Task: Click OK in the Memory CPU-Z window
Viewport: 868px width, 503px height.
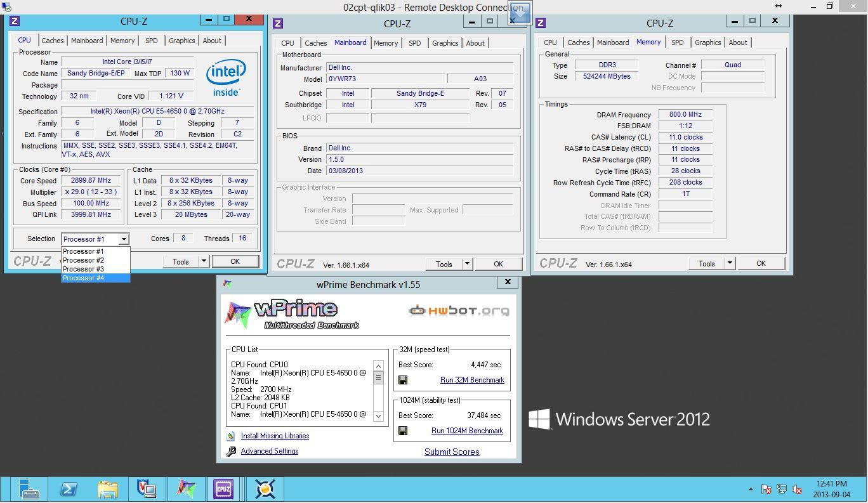Action: [761, 263]
